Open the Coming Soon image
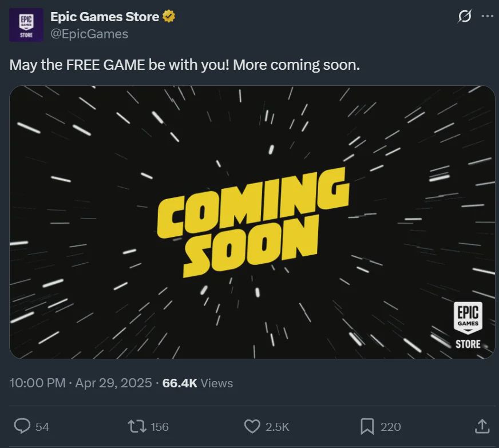The image size is (499, 448). [x=252, y=222]
